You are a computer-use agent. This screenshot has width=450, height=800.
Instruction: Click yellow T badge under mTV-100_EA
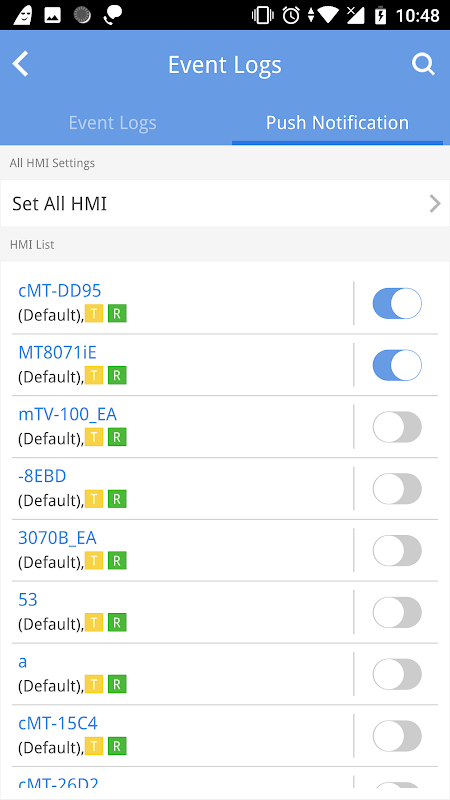(94, 437)
